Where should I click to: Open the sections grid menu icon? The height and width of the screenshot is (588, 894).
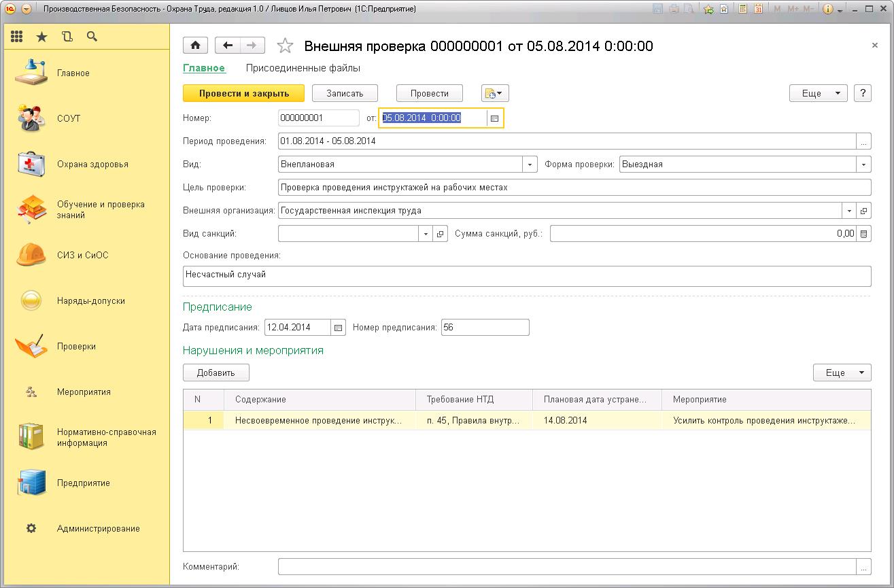17,37
